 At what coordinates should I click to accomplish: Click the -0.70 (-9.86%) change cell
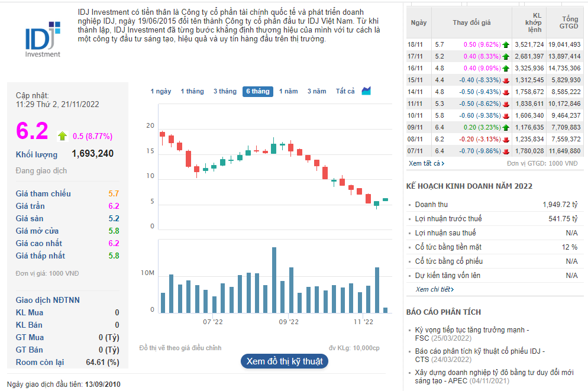[480, 151]
